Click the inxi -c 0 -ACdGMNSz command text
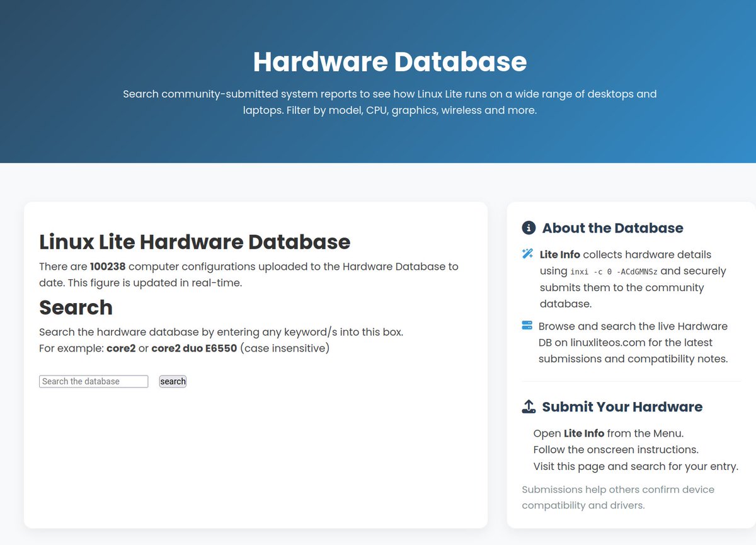This screenshot has height=545, width=756. (x=614, y=272)
